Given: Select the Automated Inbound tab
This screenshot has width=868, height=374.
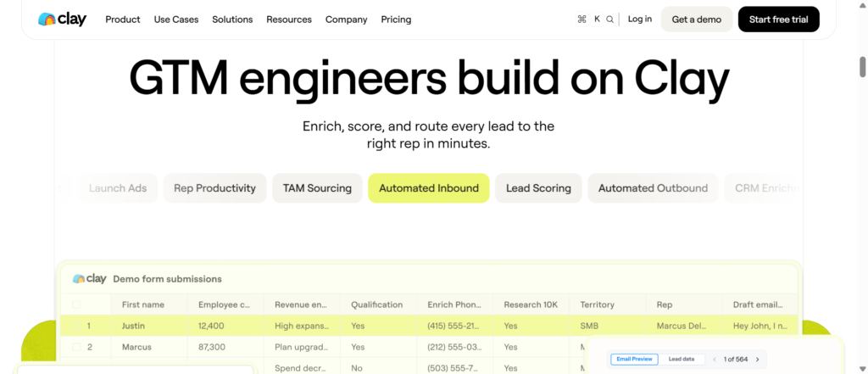Looking at the screenshot, I should click(429, 188).
